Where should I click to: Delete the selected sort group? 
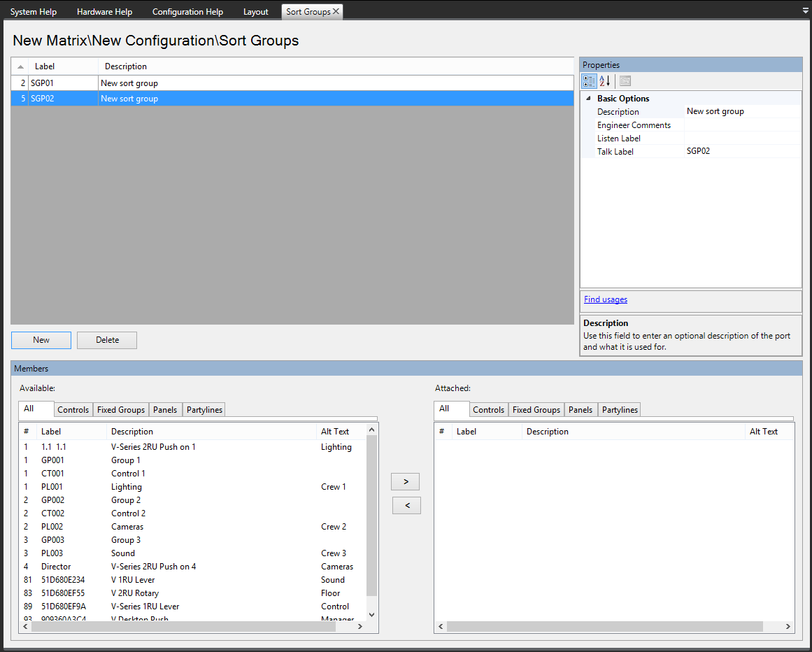click(x=107, y=340)
